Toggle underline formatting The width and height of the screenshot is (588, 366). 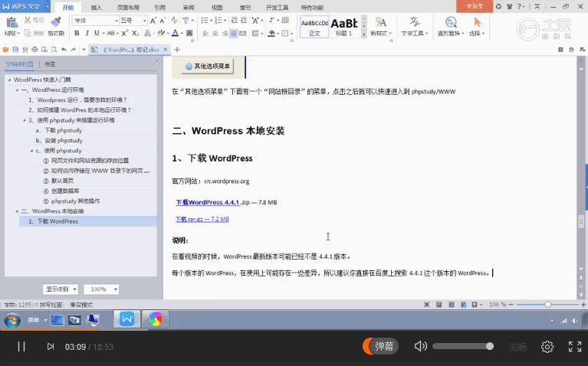click(x=97, y=34)
